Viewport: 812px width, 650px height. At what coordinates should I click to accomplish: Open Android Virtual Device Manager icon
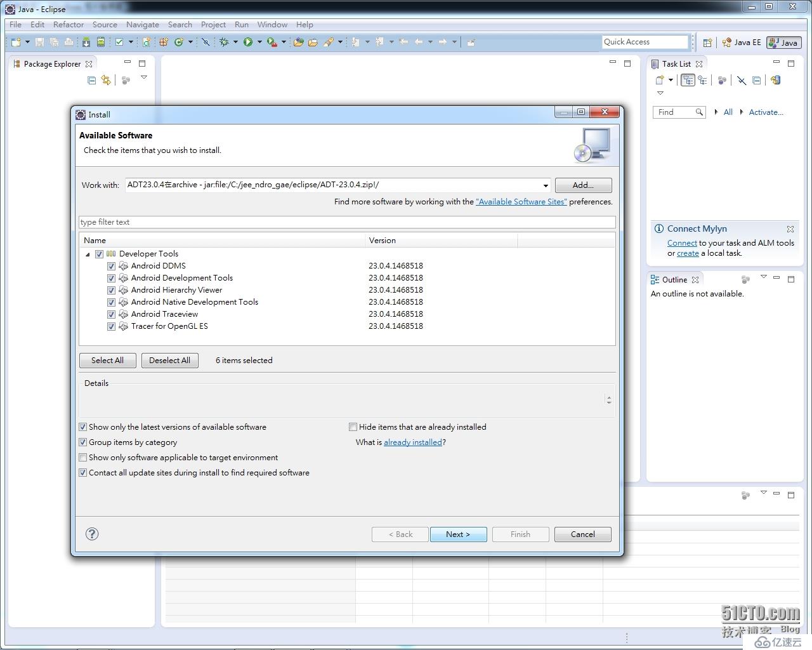tap(101, 42)
